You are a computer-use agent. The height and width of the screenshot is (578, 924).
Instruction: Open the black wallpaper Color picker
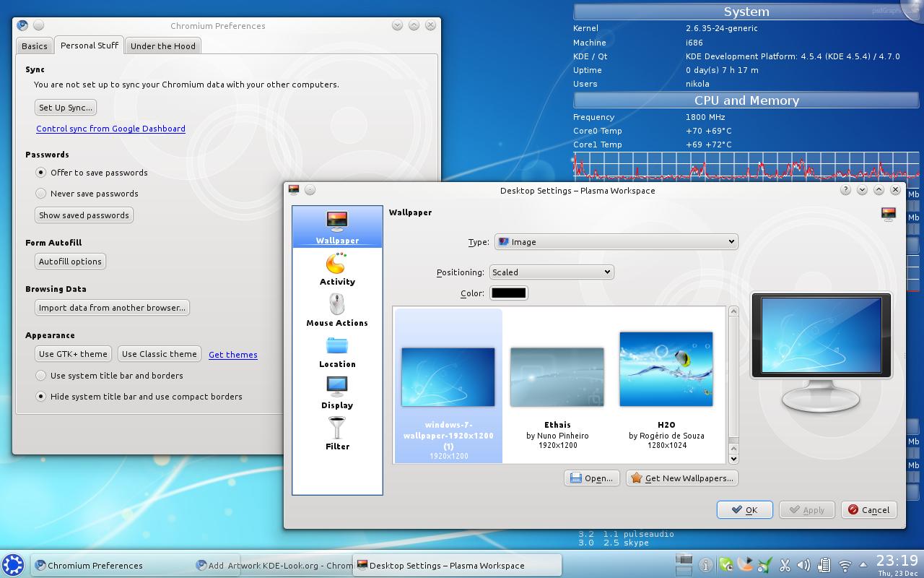tap(509, 293)
